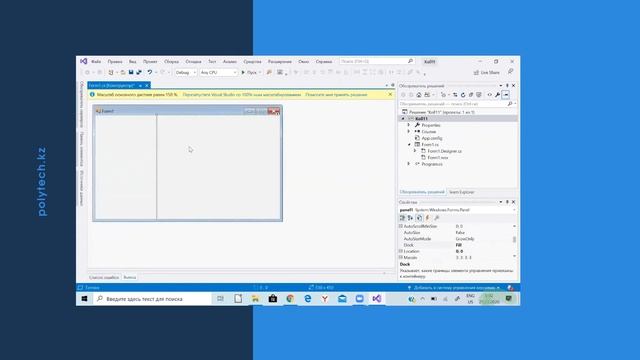
Task: Switch to the Team Explorer tab
Action: 461,192
